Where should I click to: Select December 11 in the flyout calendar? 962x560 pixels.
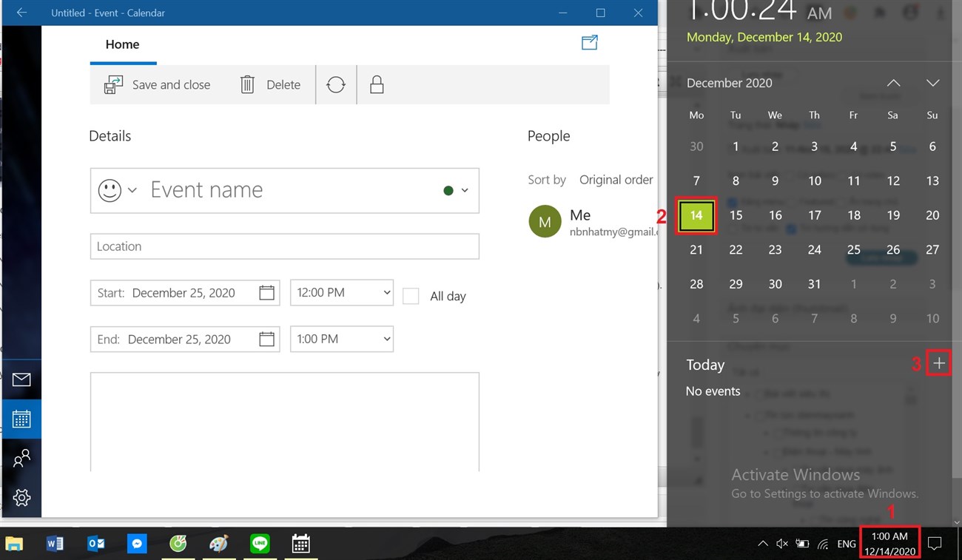(854, 181)
